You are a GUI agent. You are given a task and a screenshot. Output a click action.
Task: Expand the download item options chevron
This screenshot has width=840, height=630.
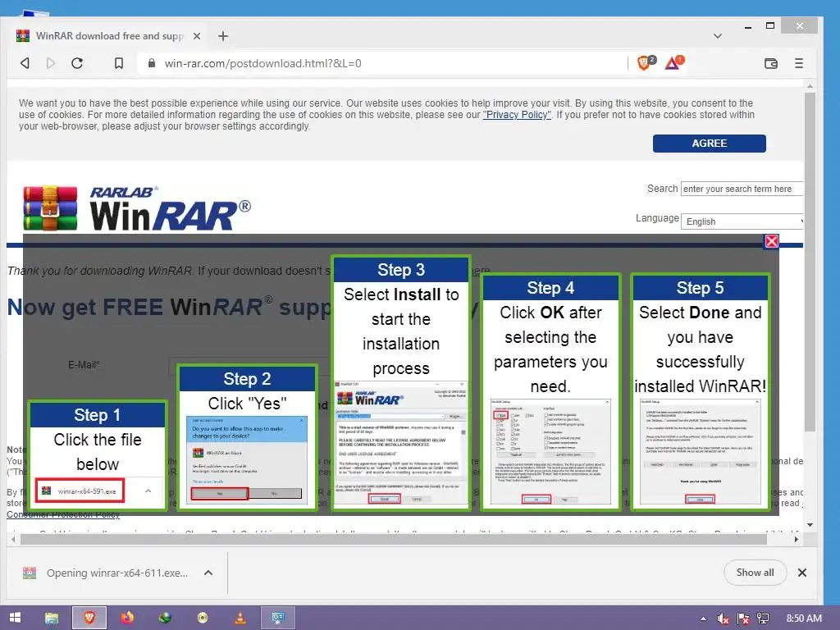pyautogui.click(x=208, y=573)
